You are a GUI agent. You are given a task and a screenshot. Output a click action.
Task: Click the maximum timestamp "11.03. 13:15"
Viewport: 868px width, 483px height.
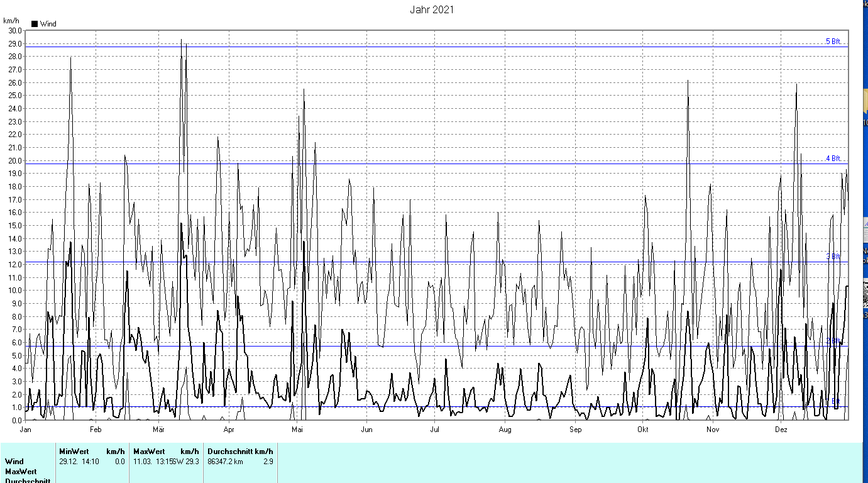(x=153, y=462)
